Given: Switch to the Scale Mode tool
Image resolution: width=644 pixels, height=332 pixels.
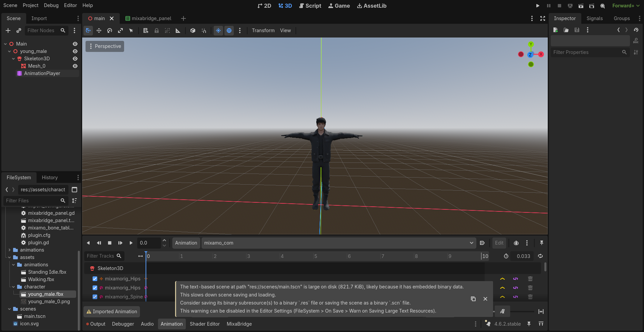Looking at the screenshot, I should pyautogui.click(x=120, y=30).
